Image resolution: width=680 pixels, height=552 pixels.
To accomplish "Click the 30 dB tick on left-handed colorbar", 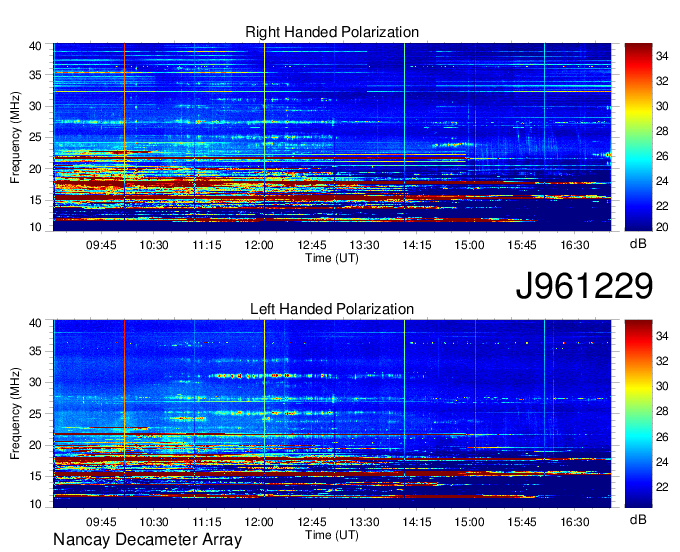I will coord(662,386).
